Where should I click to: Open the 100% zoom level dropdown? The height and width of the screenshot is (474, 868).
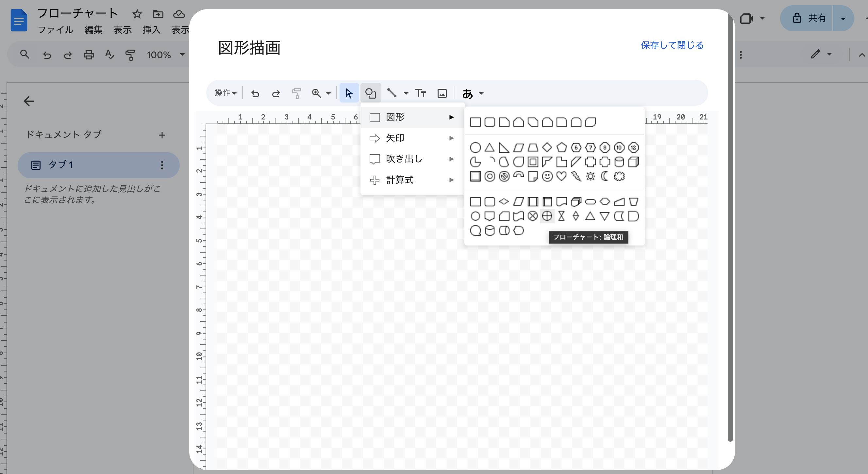[x=165, y=55]
